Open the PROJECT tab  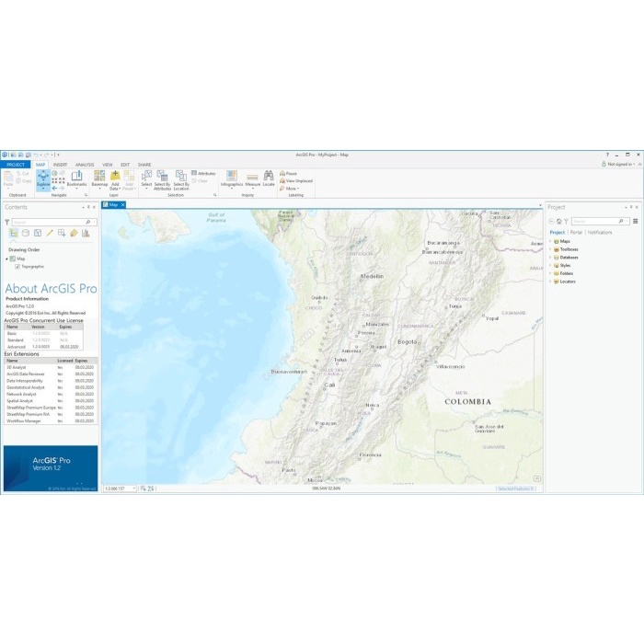pos(16,165)
